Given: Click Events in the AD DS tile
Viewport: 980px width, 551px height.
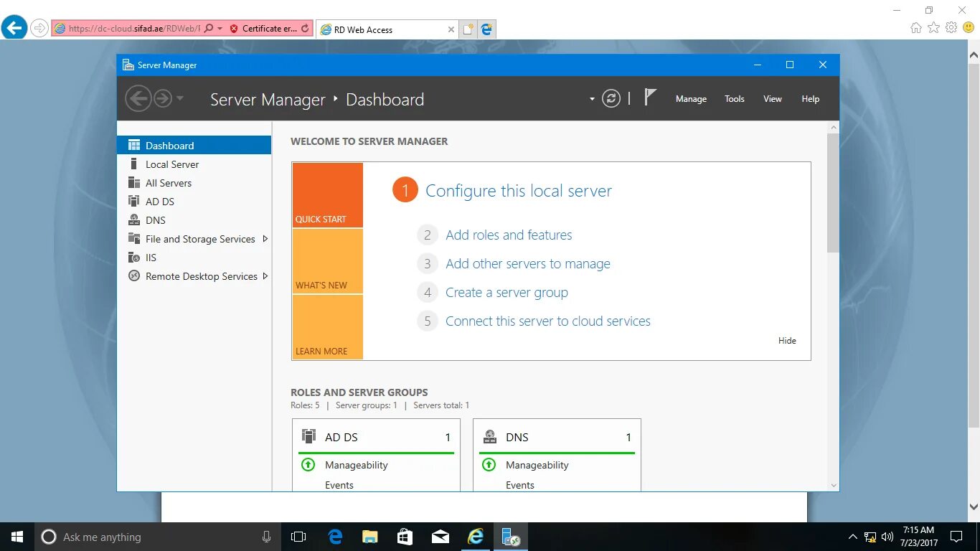Looking at the screenshot, I should click(339, 485).
